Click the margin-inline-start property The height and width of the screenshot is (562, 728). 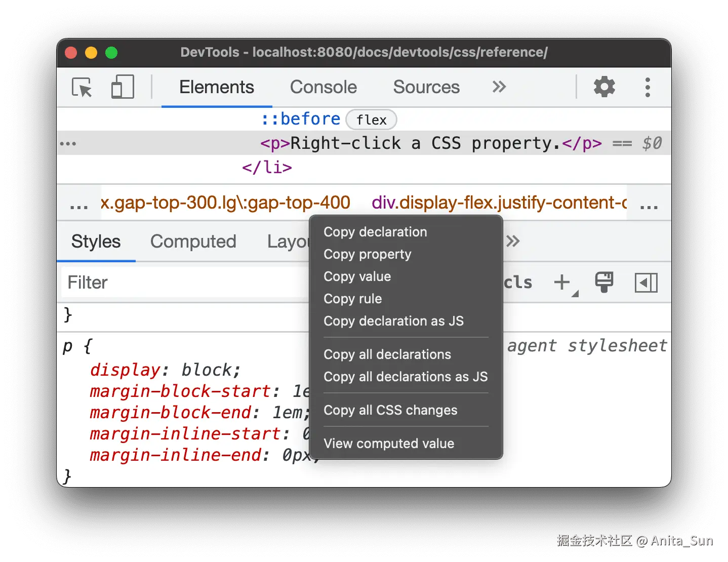[x=185, y=433]
